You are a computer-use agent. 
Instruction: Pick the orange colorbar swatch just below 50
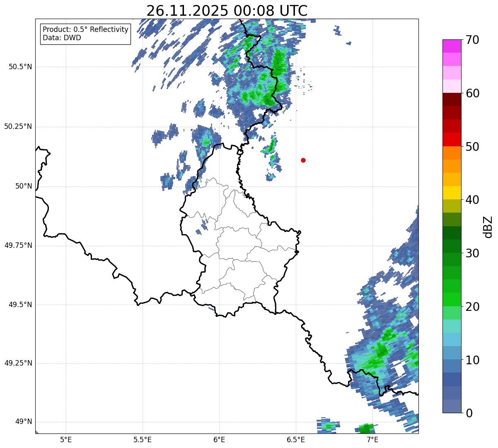(452, 153)
